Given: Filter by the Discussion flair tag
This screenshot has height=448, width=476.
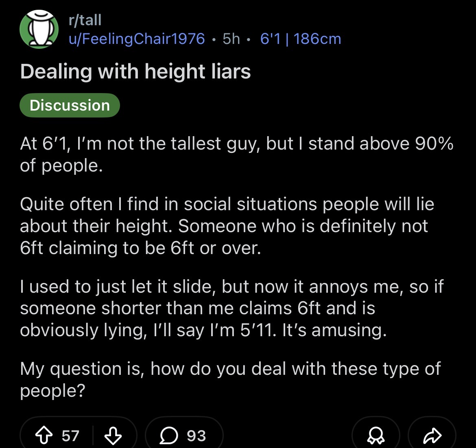Looking at the screenshot, I should [x=70, y=105].
